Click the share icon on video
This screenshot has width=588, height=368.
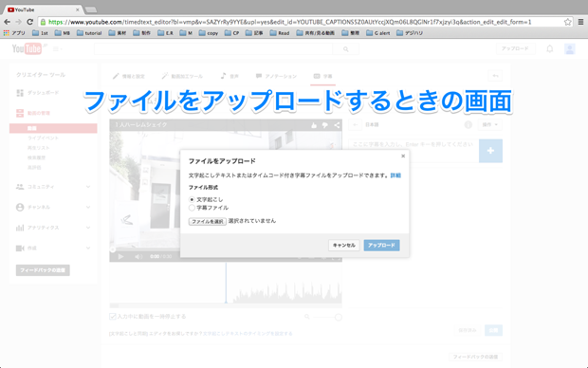[337, 125]
